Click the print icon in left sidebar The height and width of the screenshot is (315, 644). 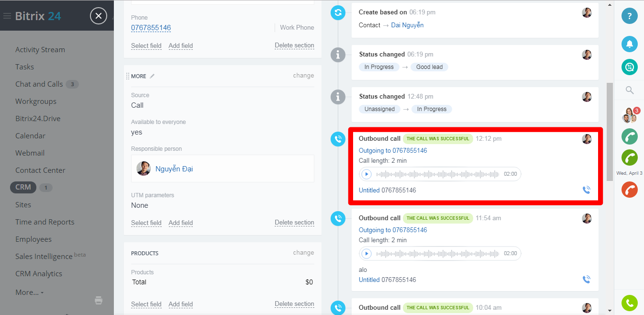click(99, 301)
